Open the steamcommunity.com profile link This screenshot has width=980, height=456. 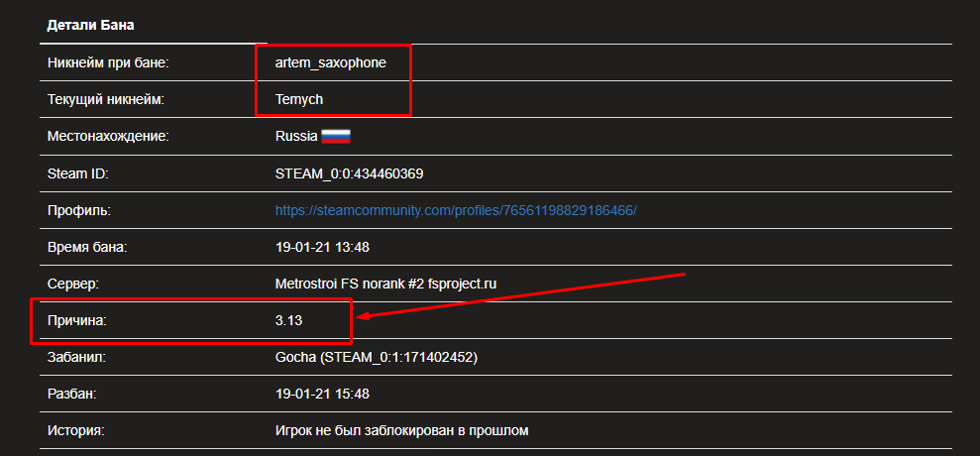tap(456, 210)
